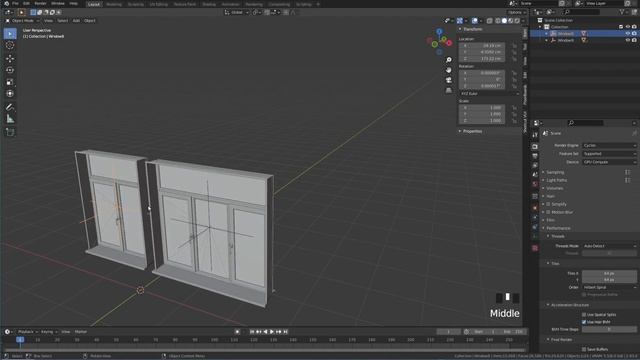The image size is (640, 360).
Task: Jump to timeline start button
Action: (x=252, y=332)
